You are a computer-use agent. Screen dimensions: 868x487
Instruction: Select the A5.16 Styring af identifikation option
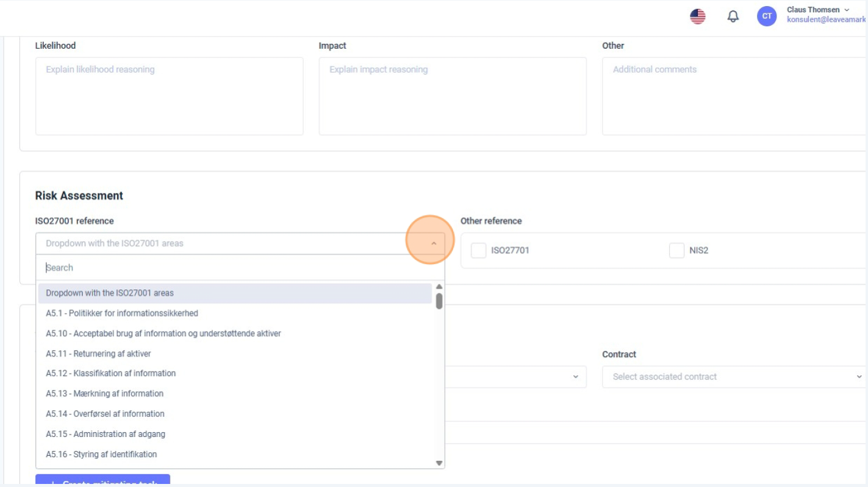[x=101, y=454]
